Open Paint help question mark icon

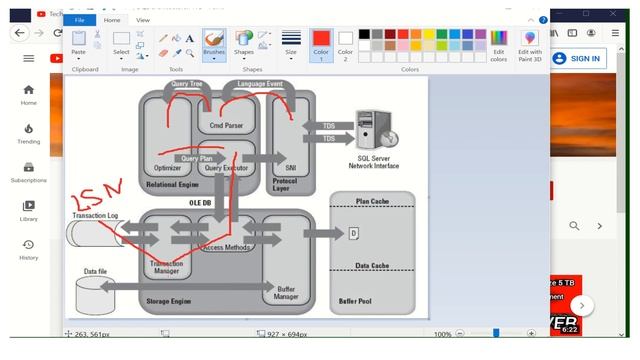tap(543, 20)
